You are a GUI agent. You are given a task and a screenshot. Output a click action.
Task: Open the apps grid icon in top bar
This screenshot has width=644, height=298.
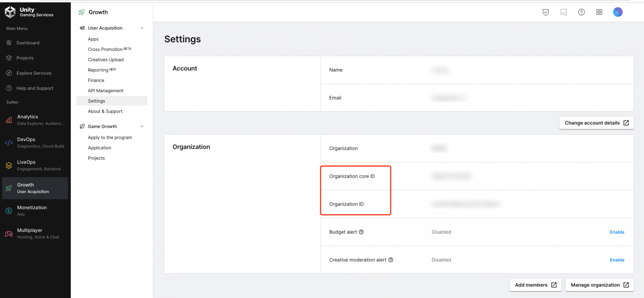point(599,12)
